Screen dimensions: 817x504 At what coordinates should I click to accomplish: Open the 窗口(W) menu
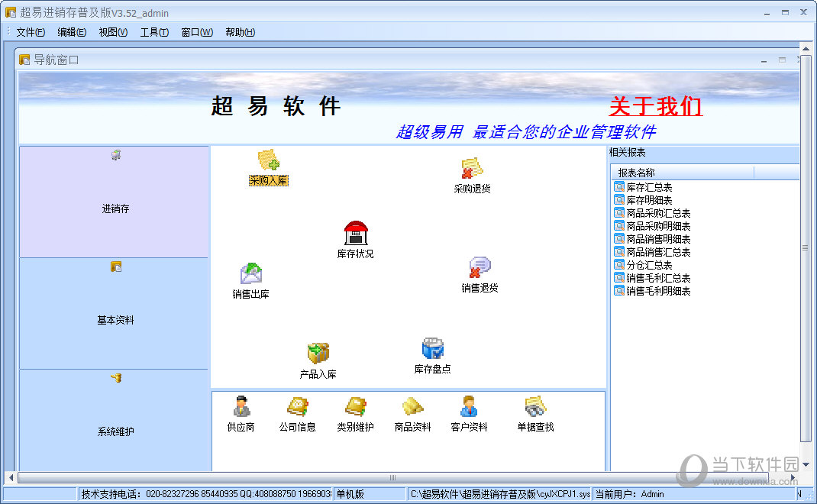pyautogui.click(x=197, y=32)
